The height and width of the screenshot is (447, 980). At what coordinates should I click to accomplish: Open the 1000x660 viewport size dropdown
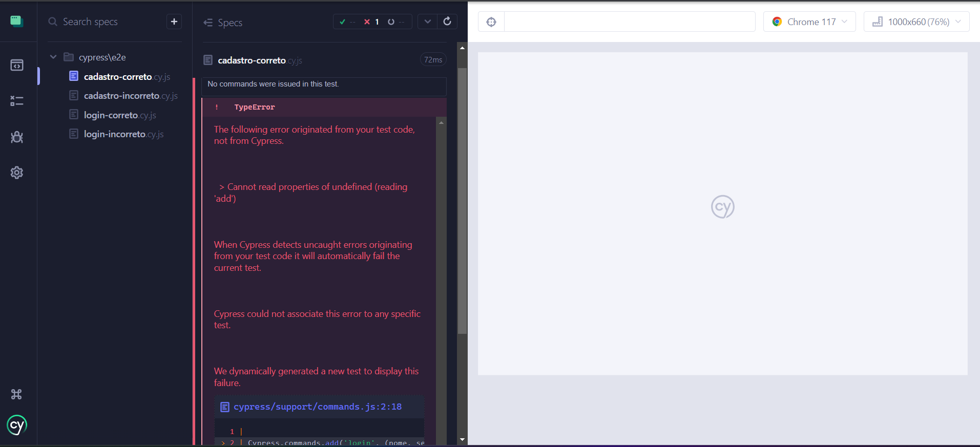point(916,22)
